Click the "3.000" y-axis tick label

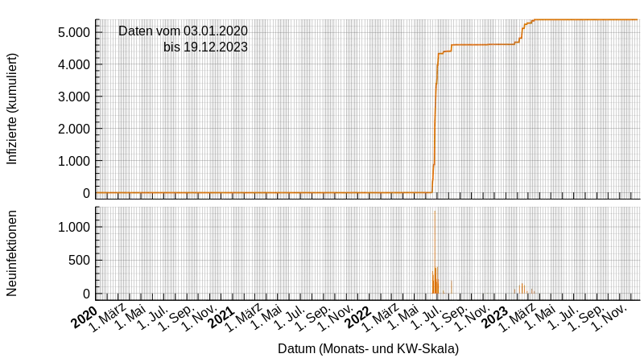(74, 97)
